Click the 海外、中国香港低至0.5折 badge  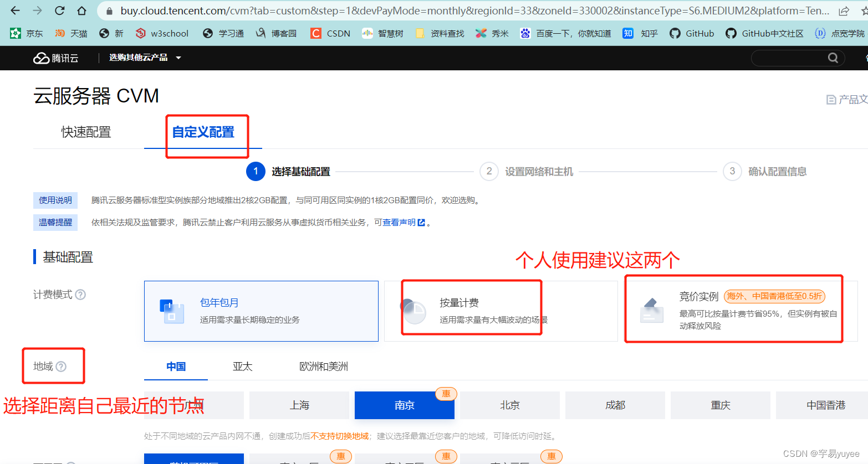pyautogui.click(x=774, y=296)
